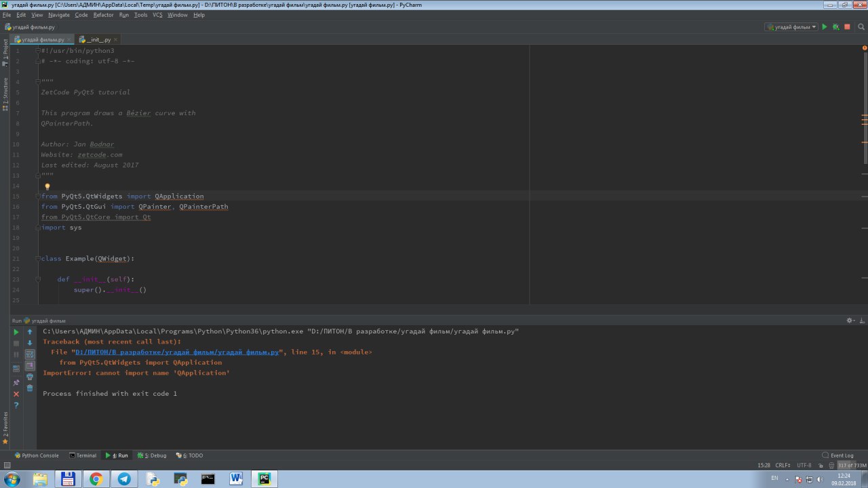
Task: Click the green Run button in top toolbar
Action: [x=825, y=27]
